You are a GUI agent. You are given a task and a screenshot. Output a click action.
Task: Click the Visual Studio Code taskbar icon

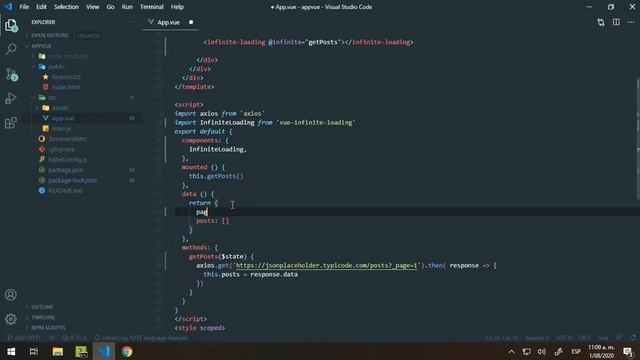click(x=104, y=351)
